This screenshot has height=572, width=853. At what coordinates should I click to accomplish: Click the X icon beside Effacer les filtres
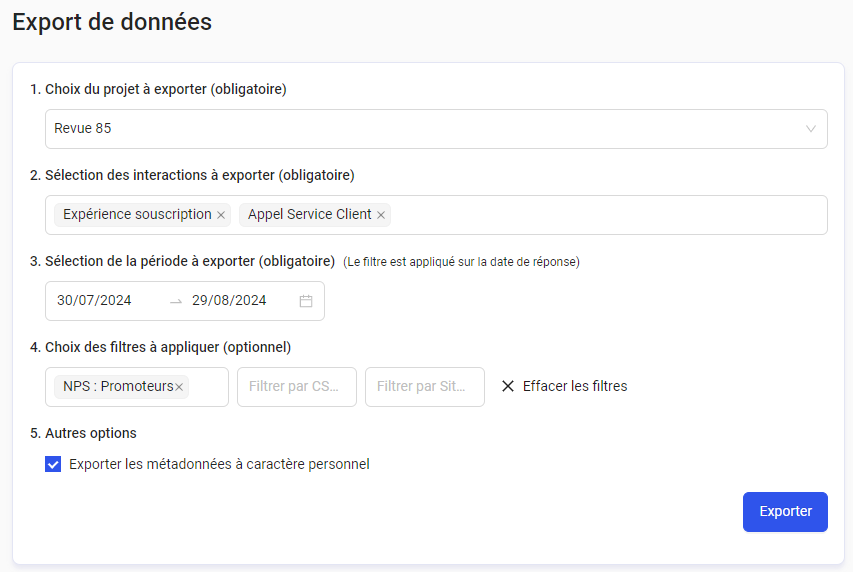[x=508, y=386]
